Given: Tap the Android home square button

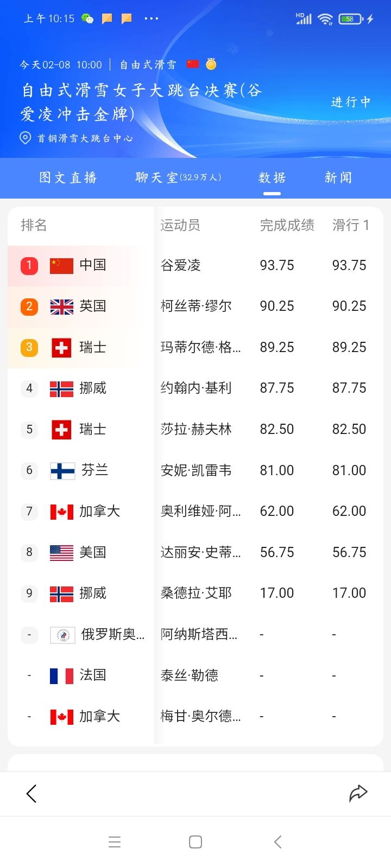Looking at the screenshot, I should coord(195,842).
